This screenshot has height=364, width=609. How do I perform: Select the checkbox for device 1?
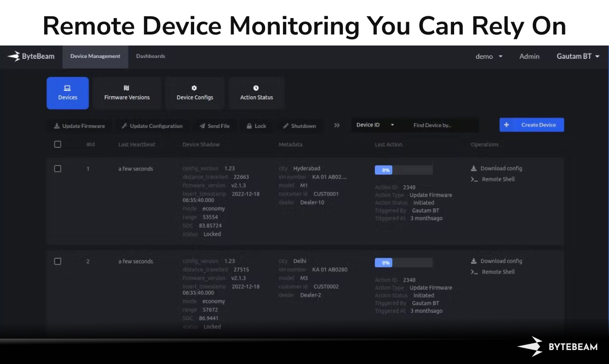pyautogui.click(x=58, y=169)
